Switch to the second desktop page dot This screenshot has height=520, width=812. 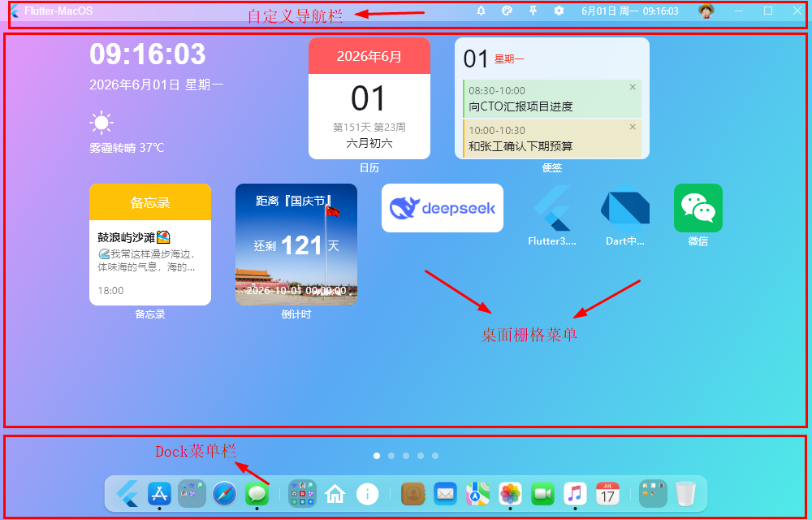coord(391,456)
